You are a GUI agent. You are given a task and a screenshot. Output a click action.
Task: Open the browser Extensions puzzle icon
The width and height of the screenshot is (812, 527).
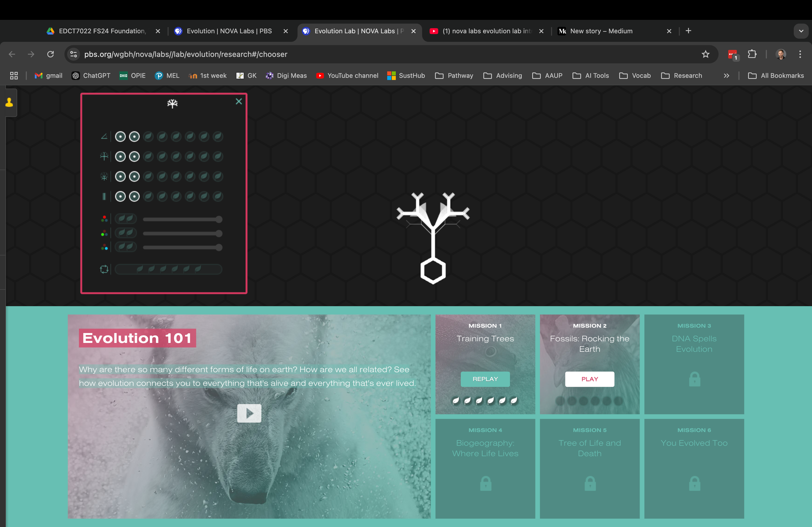coord(752,54)
